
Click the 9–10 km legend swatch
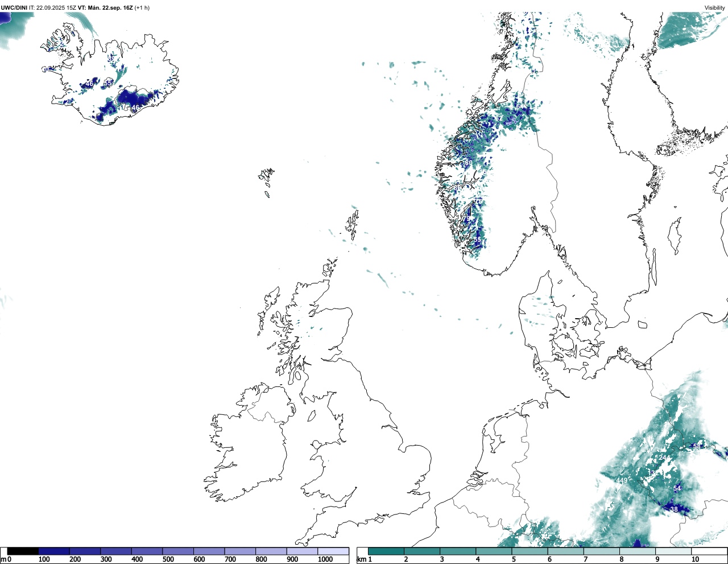point(673,551)
